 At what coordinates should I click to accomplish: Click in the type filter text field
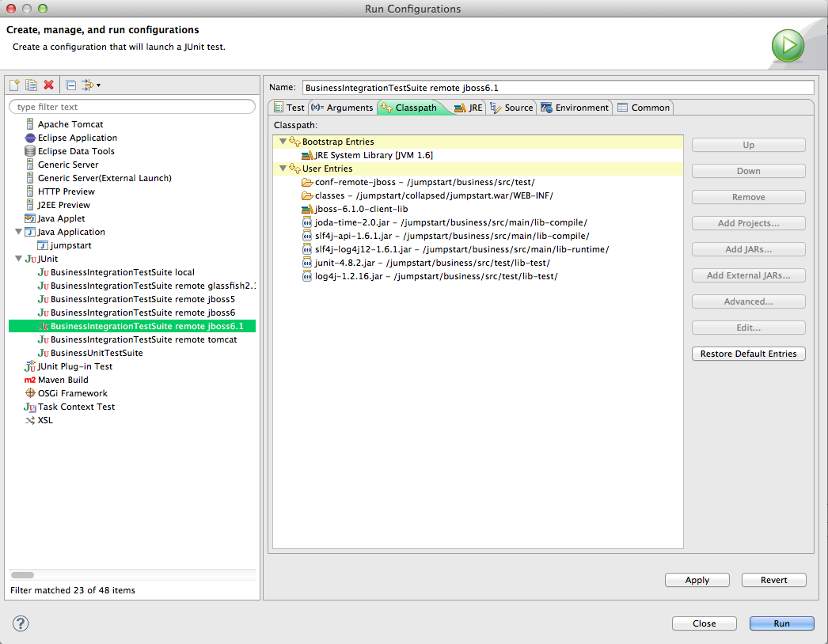(x=132, y=107)
